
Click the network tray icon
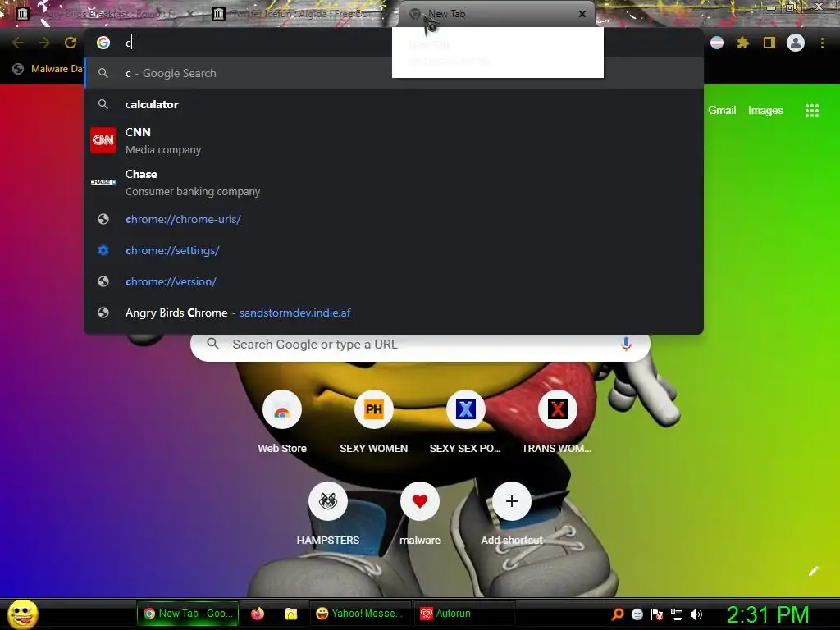pyautogui.click(x=677, y=614)
